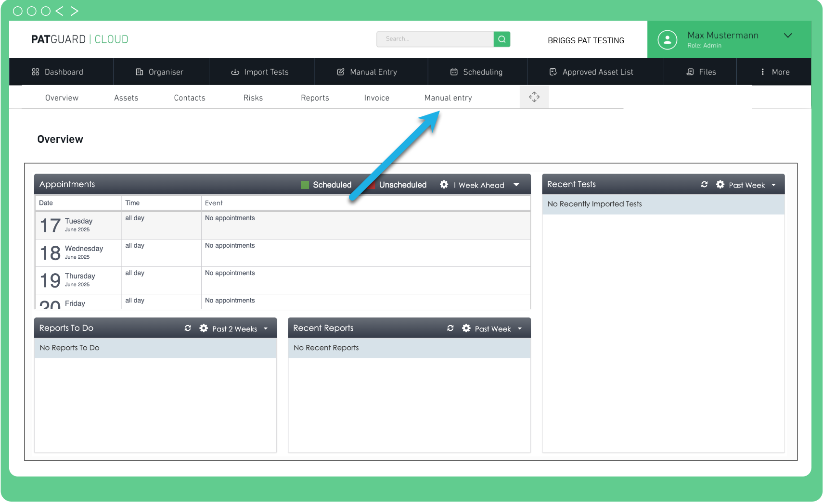Switch to the Manual entry sub-tab
Viewport: 823px width, 504px height.
pos(448,98)
